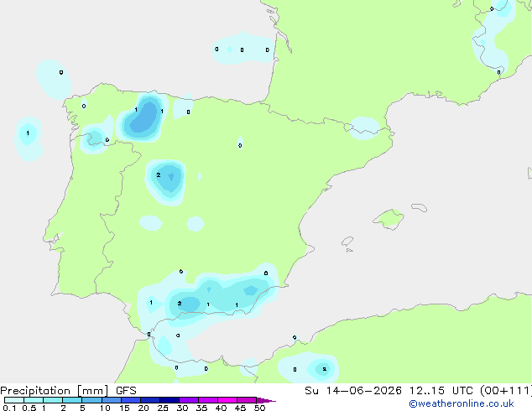This screenshot has height=411, width=532.
Task: Click the 'Su 14-06-2026' date text
Action: (353, 391)
